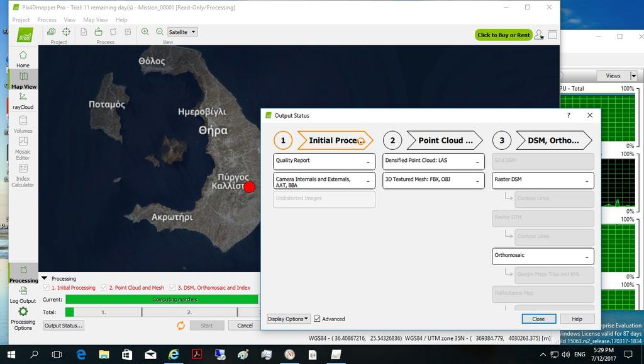Click the Orthomosaic output box

tap(543, 256)
